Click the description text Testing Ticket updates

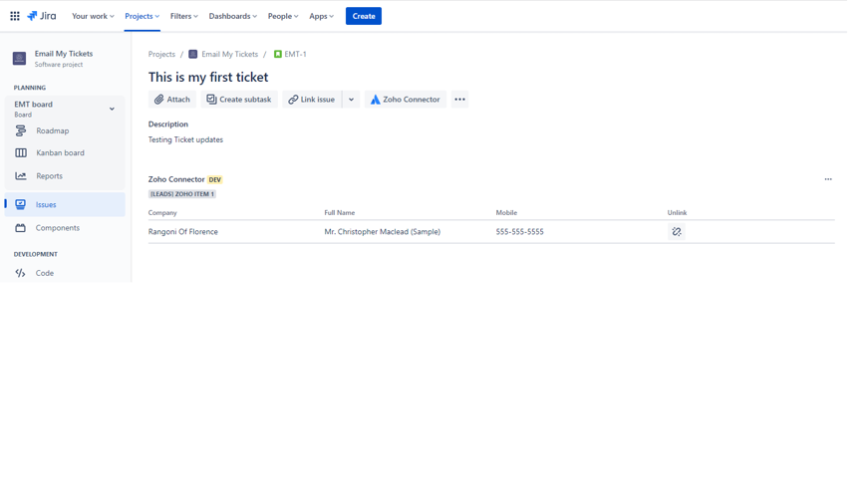point(185,140)
